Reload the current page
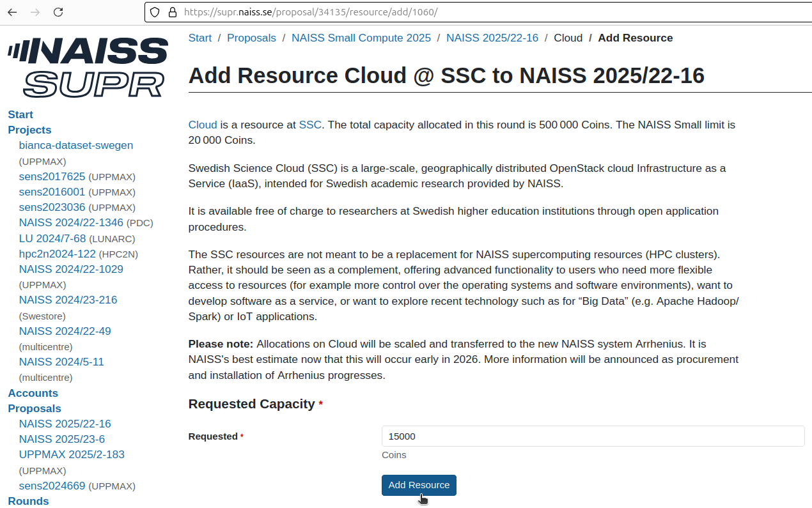Screen dimensions: 812x508 (58, 12)
